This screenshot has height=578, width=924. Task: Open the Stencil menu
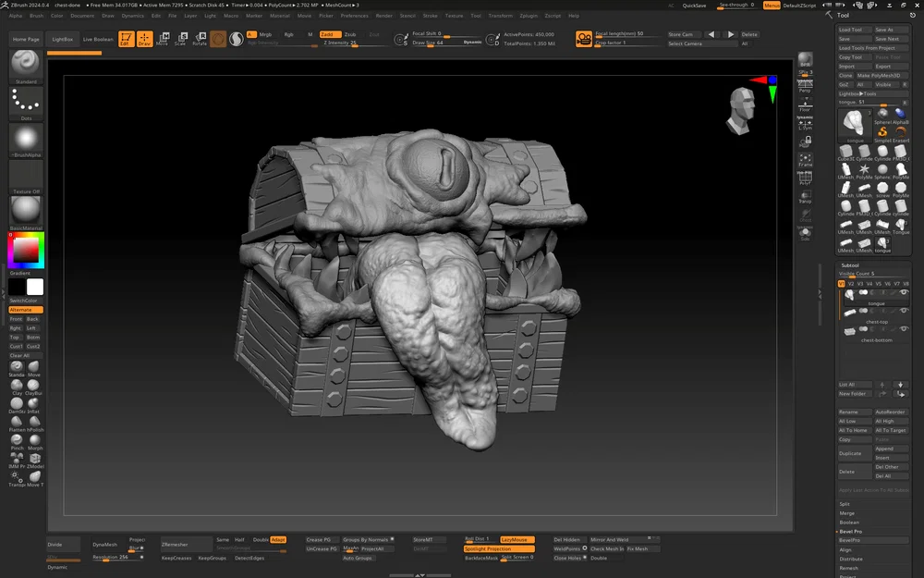pyautogui.click(x=407, y=16)
